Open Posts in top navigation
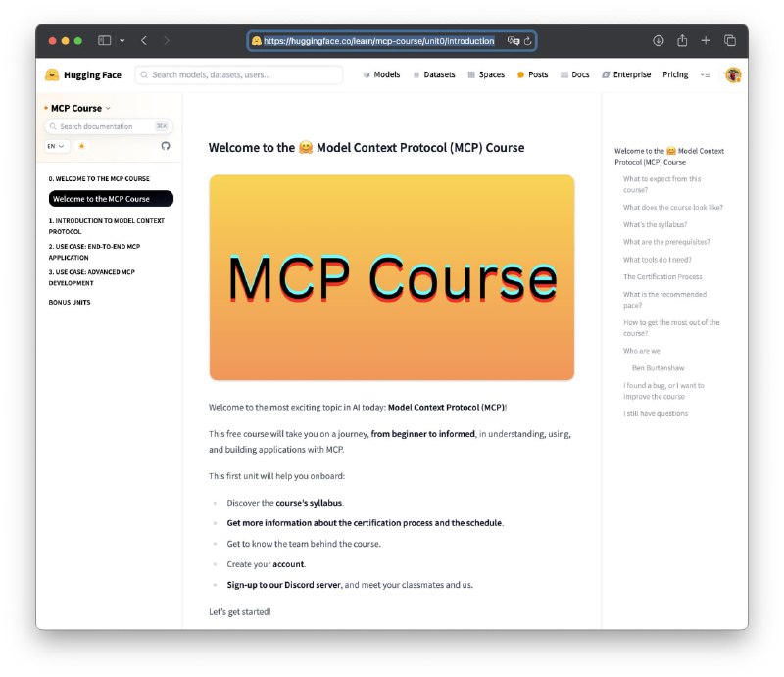Viewport: 784px width, 677px height. [x=532, y=74]
